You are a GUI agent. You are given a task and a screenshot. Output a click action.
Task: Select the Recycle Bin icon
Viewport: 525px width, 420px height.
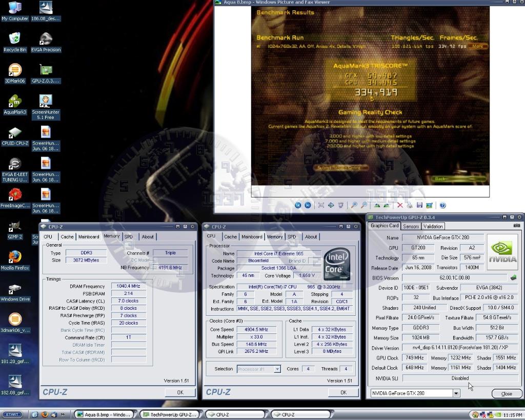pos(15,43)
